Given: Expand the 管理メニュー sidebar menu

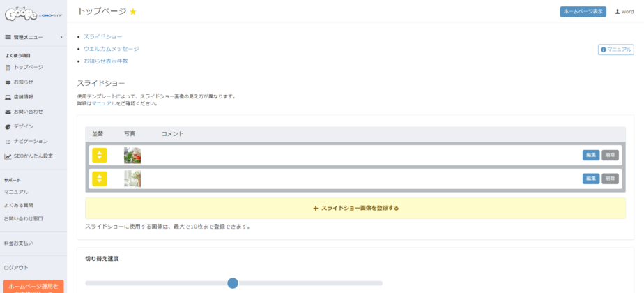Looking at the screenshot, I should [33, 37].
